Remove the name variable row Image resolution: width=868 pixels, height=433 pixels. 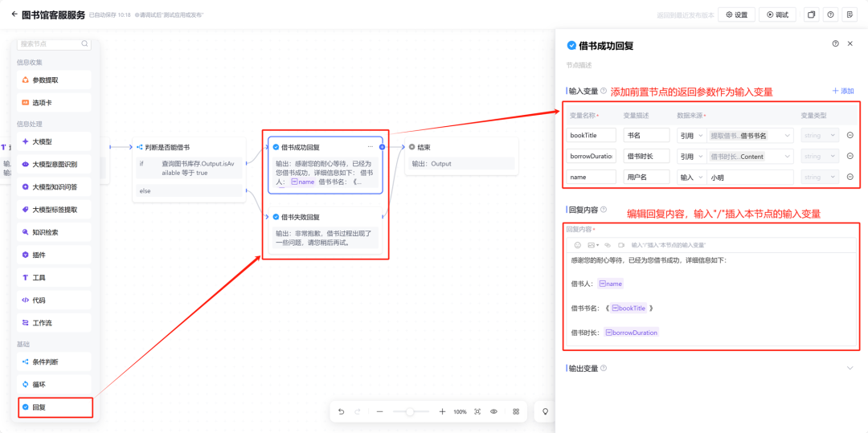click(x=850, y=177)
